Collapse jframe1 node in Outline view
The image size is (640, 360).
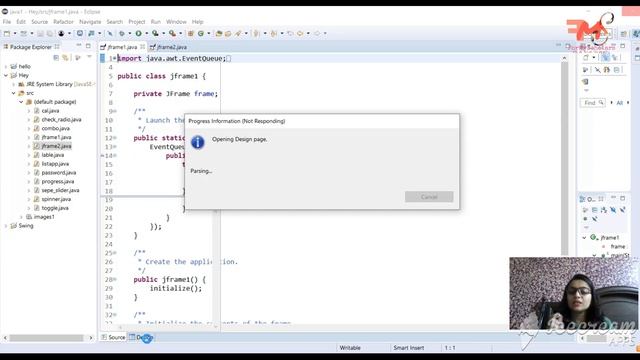(584, 237)
